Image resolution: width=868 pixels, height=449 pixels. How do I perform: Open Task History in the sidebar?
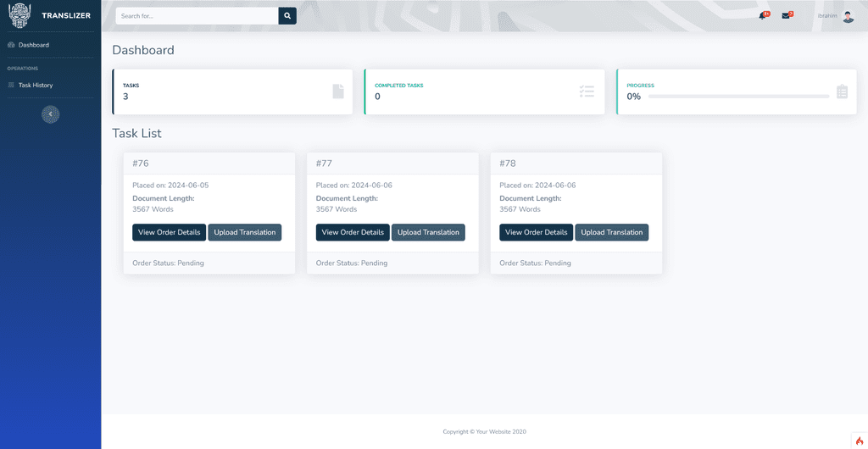[36, 86]
